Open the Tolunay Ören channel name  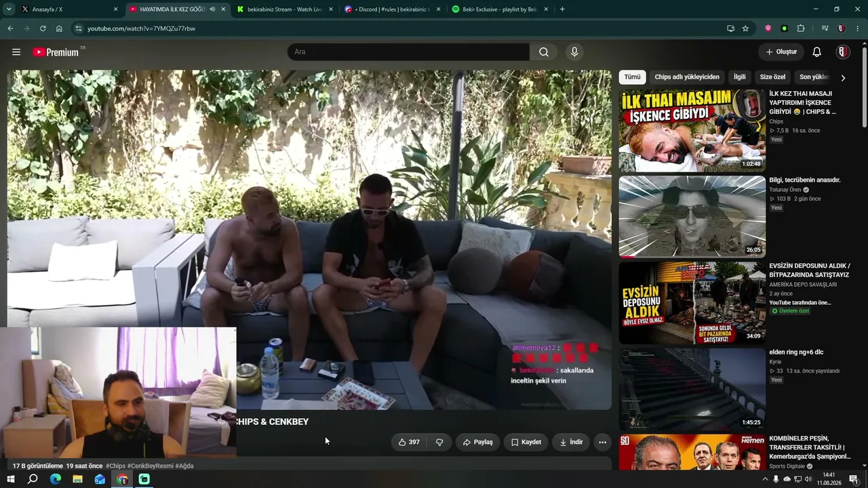785,190
